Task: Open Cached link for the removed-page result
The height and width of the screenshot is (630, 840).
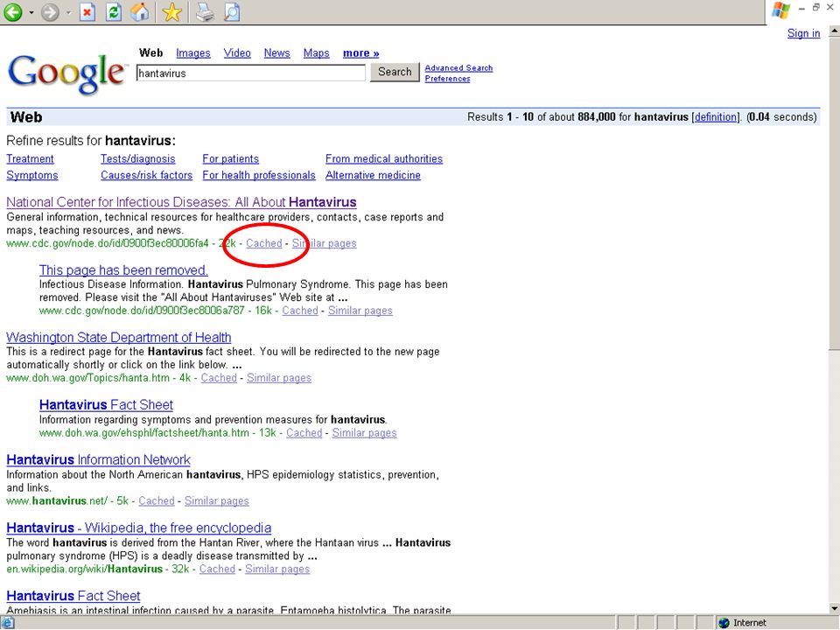Action: [300, 311]
